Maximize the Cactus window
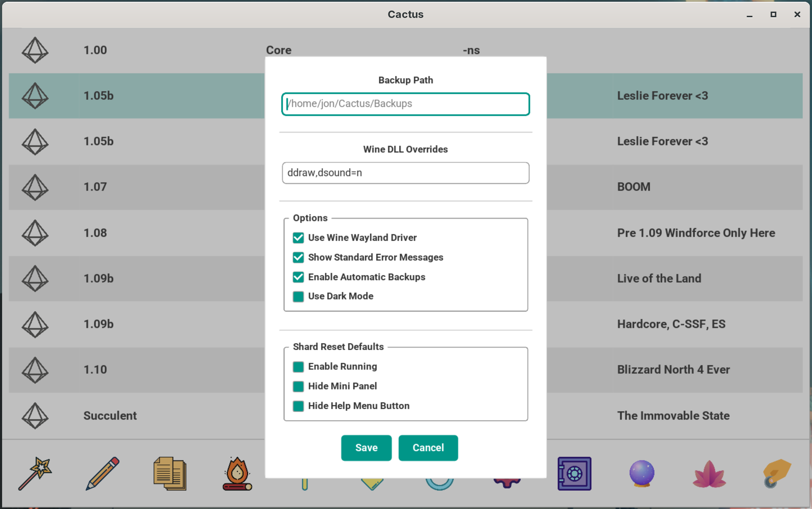812x509 pixels. click(x=773, y=14)
